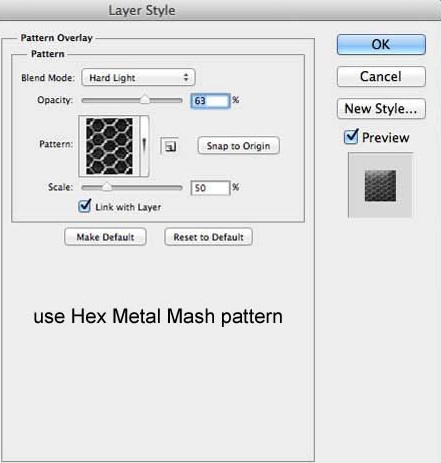Focus the Scale percentage field

click(x=210, y=188)
